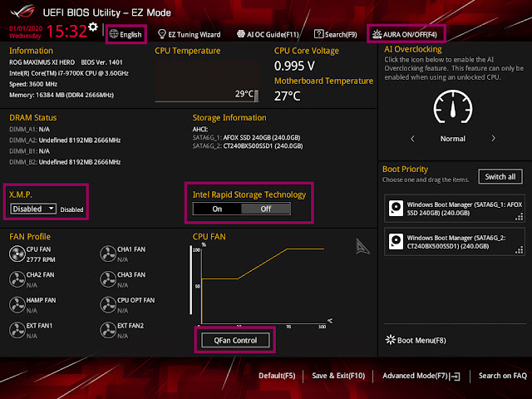Click the Advanced Mode exit arrow icon

pos(456,377)
